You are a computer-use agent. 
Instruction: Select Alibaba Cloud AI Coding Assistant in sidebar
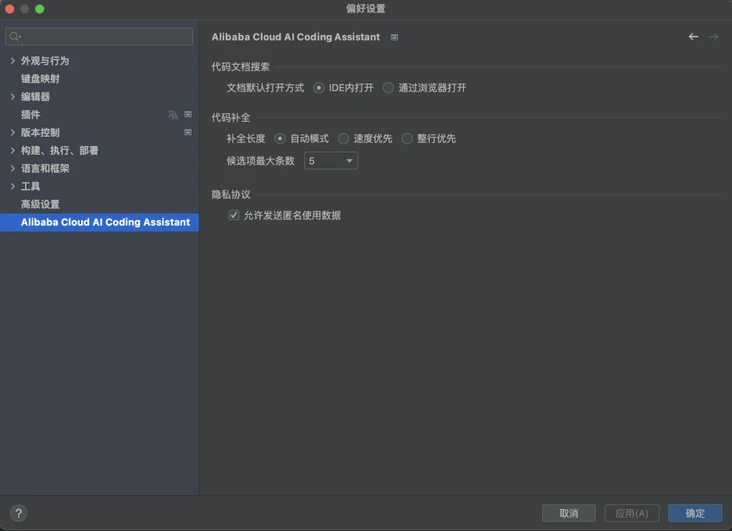[x=99, y=222]
